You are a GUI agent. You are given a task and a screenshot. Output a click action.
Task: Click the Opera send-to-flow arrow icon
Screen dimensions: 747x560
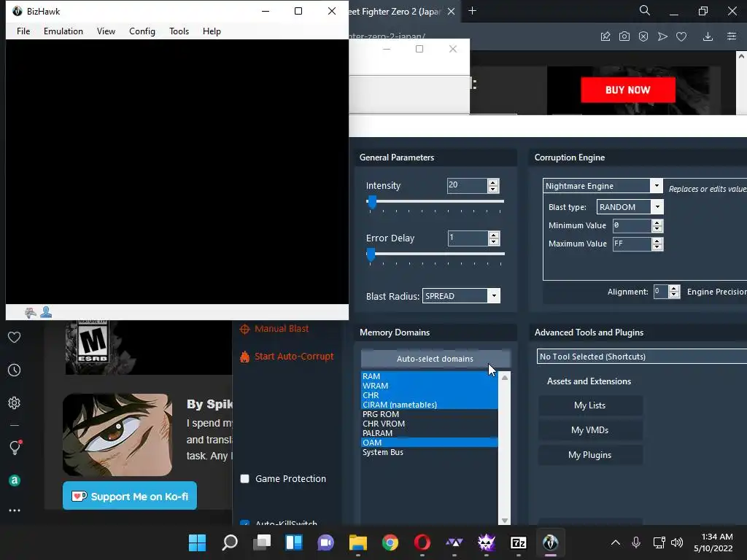(662, 36)
